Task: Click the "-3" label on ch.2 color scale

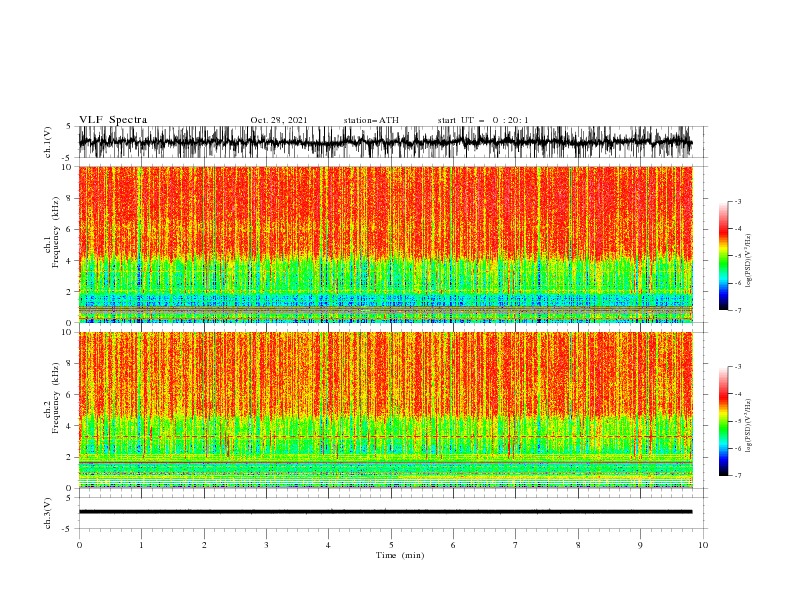Action: click(738, 367)
